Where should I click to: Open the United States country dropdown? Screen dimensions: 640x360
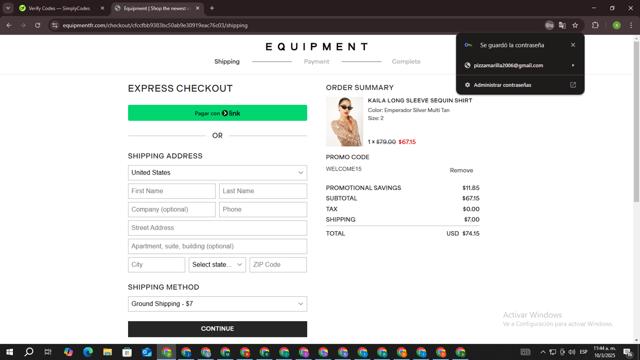(218, 173)
